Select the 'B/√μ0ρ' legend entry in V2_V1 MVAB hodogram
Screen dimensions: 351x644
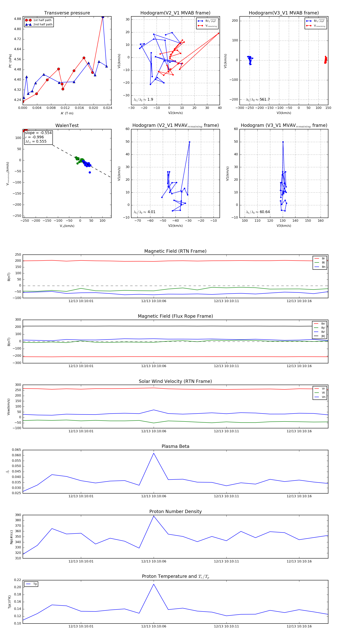[207, 21]
